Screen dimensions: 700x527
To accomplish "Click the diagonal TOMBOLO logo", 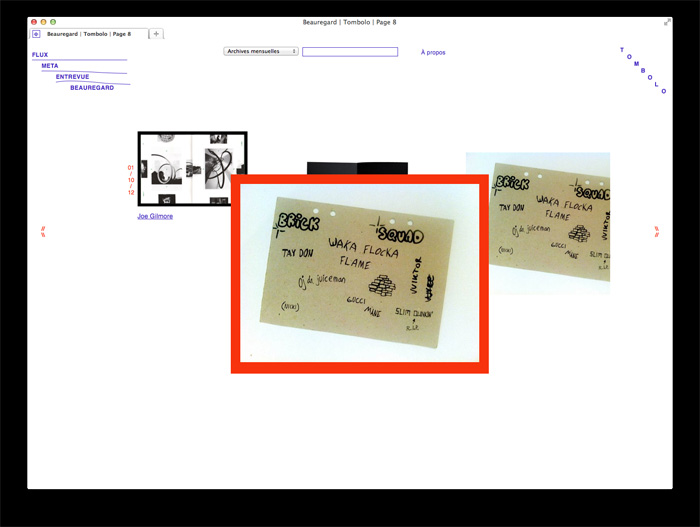I will coord(643,70).
